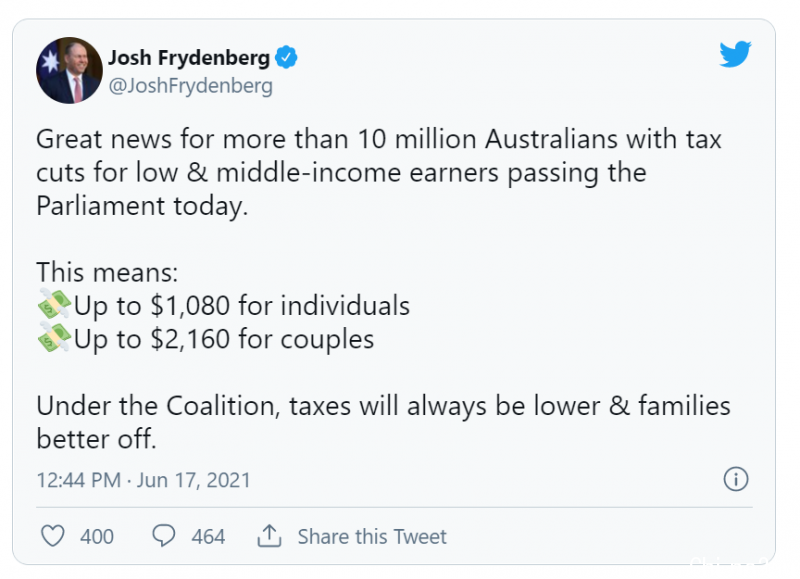Click the Josh Frydenberg display name

click(189, 58)
